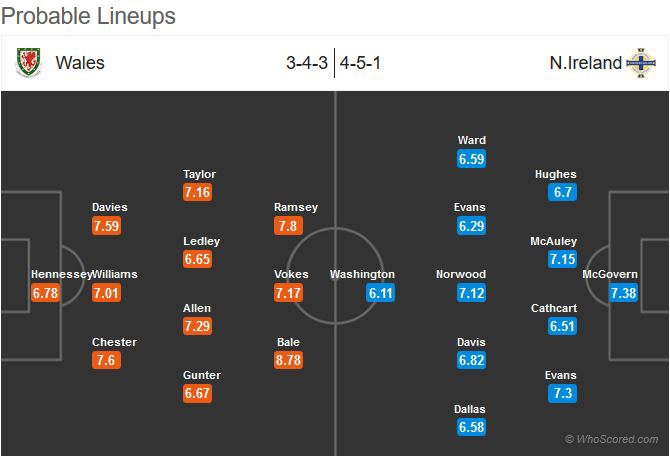Click McAuley's 7.15 rating badge
Viewport: 670px width, 456px height.
tap(562, 260)
